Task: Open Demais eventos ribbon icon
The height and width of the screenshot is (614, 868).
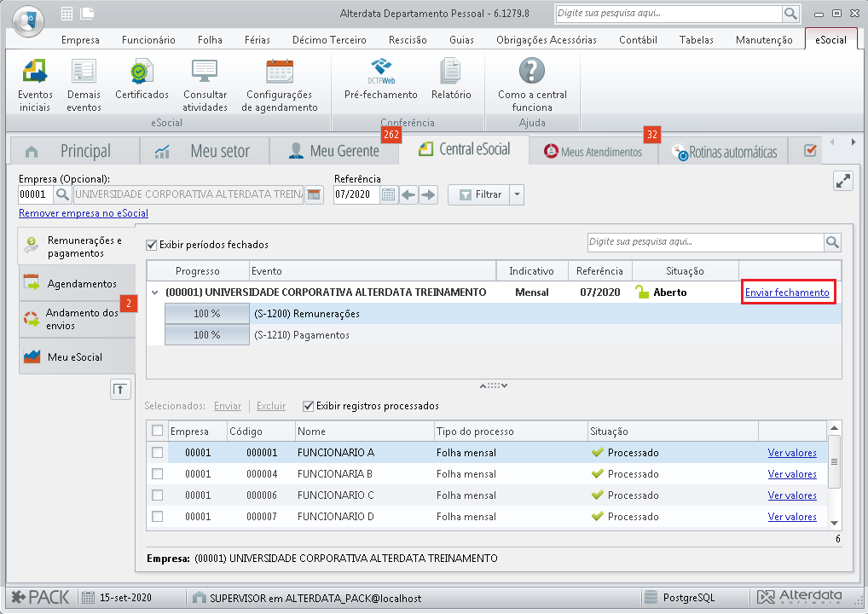Action: click(84, 85)
